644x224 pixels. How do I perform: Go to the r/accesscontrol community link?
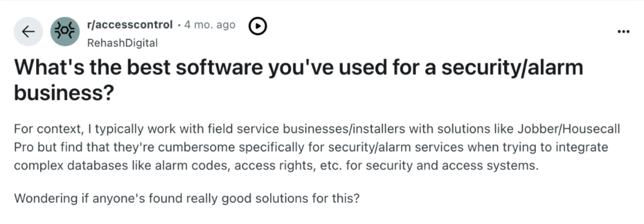coord(130,25)
